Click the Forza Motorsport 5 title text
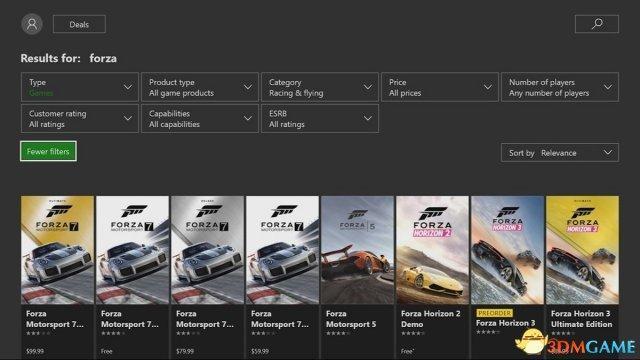Screen dimensions: 640x360 click(351, 319)
